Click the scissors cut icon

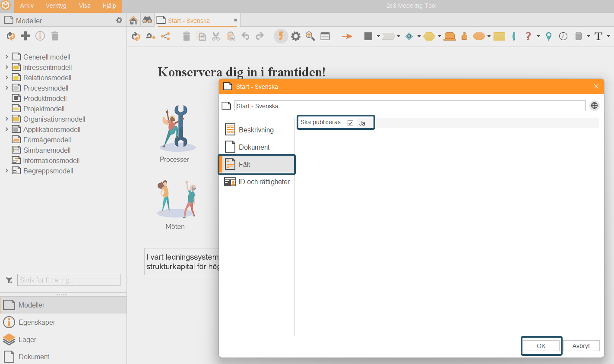[x=216, y=36]
